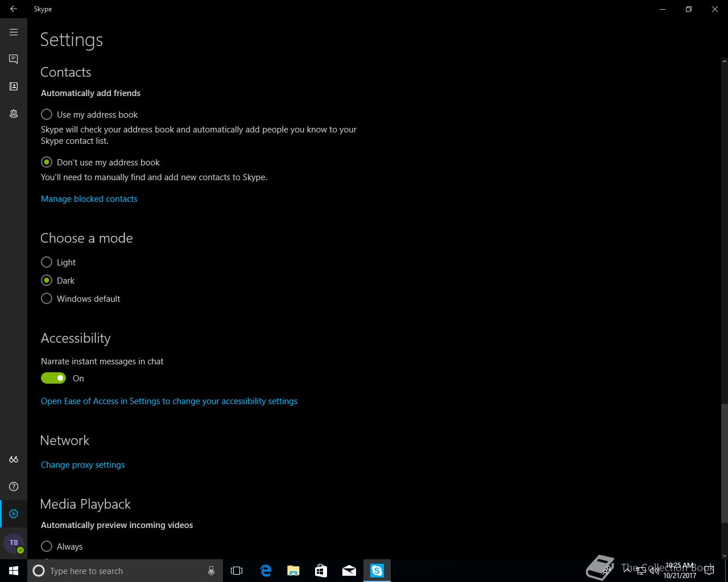This screenshot has width=728, height=582.
Task: Click 'You'll need to manually find' description
Action: click(154, 177)
